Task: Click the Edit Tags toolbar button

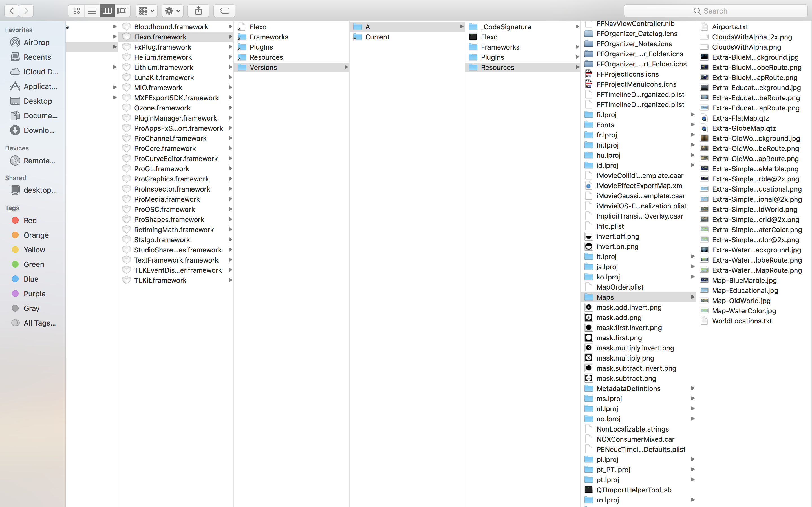Action: (x=224, y=11)
